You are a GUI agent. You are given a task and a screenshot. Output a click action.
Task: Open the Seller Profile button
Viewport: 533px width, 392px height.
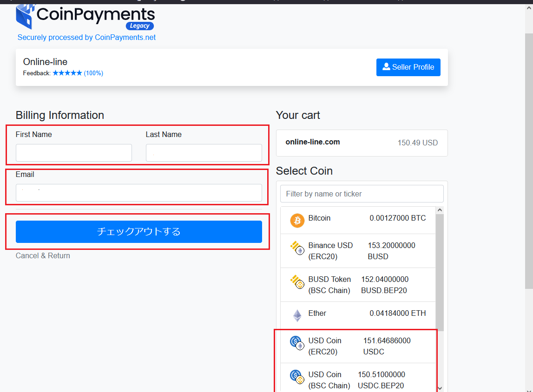408,67
